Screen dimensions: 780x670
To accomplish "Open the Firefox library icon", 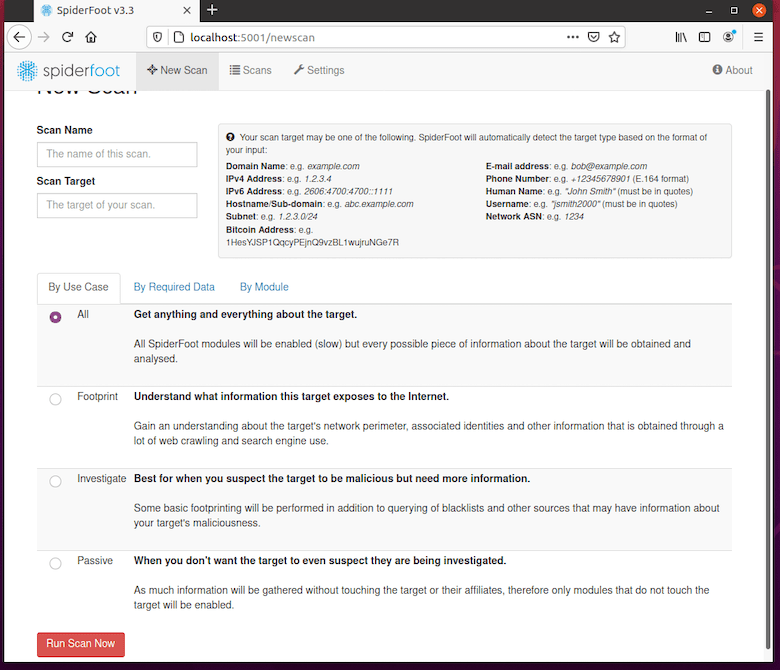I will click(681, 37).
